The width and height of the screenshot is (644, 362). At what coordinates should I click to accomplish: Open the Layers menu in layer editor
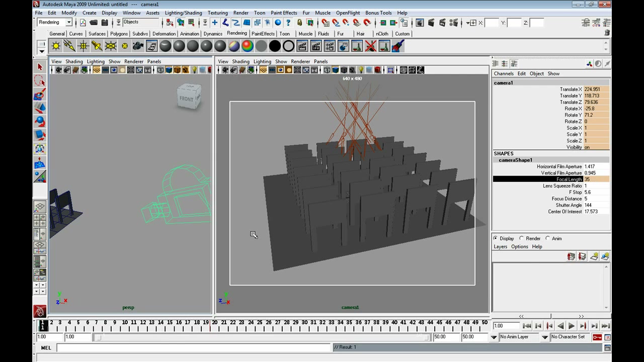(501, 246)
